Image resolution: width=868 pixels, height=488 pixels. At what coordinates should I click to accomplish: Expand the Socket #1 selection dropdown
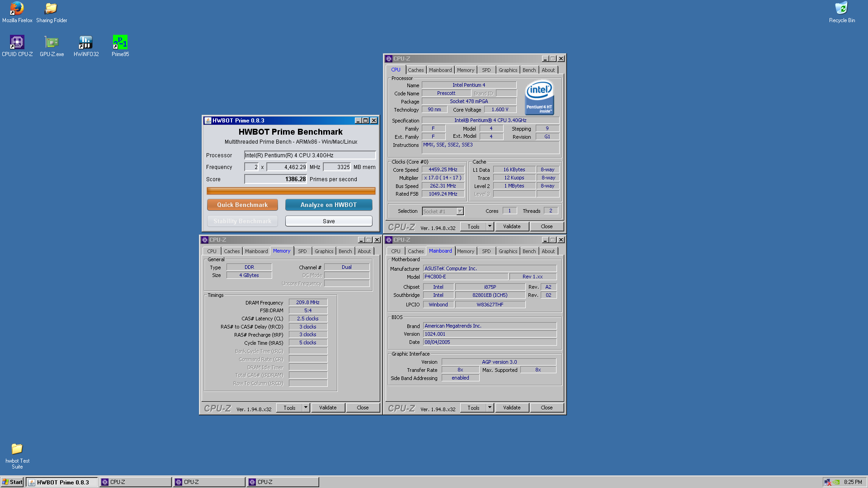coord(460,211)
